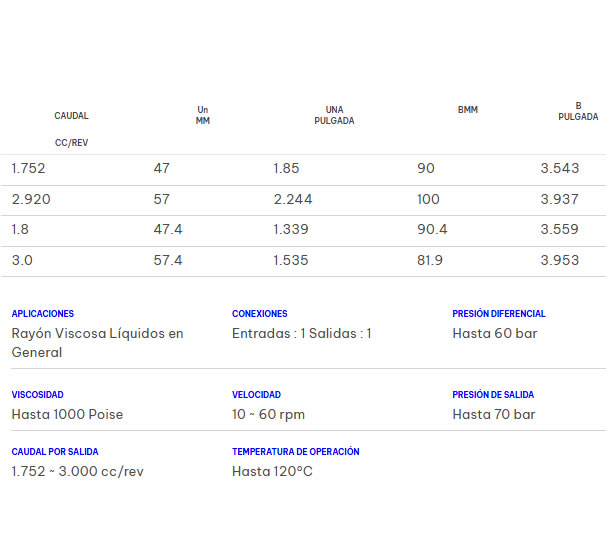Click the 1.85 inch value cell
Image resolution: width=606 pixels, height=545 pixels.
[286, 168]
